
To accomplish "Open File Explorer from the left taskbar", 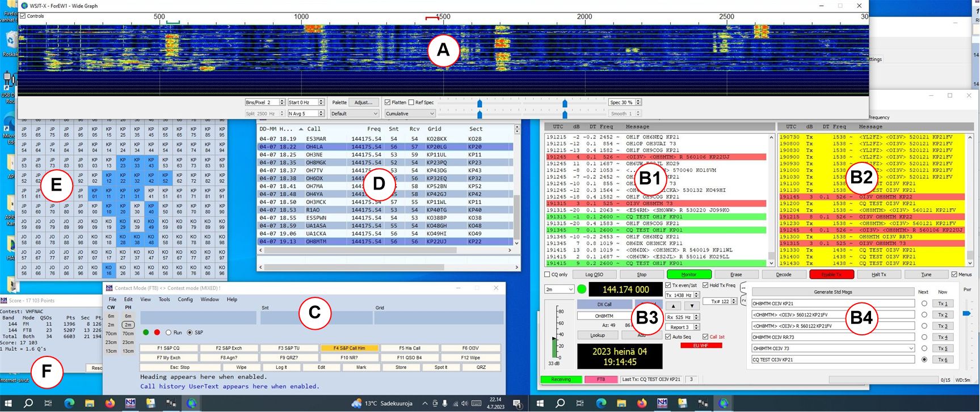I will tap(89, 403).
